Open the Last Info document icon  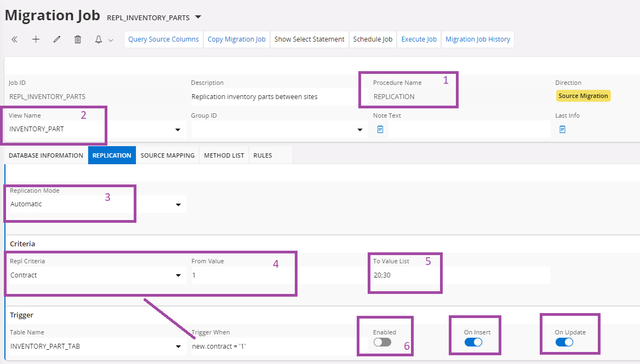562,129
